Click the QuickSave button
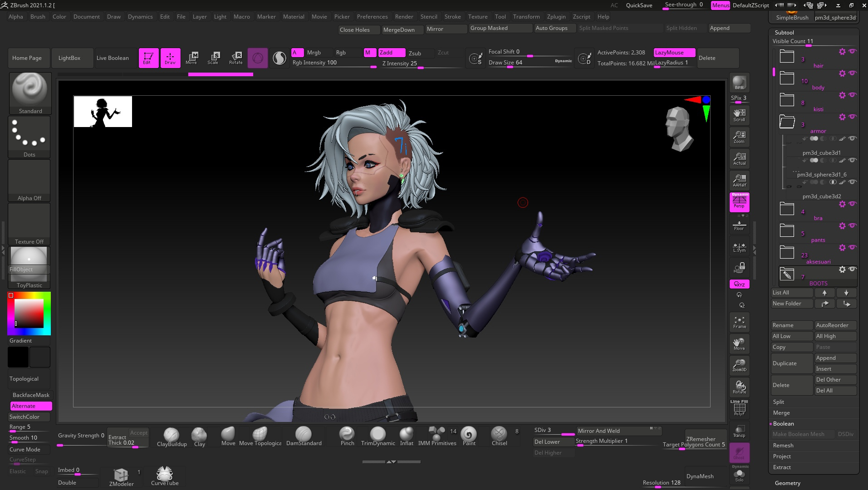The width and height of the screenshot is (868, 490). [639, 5]
